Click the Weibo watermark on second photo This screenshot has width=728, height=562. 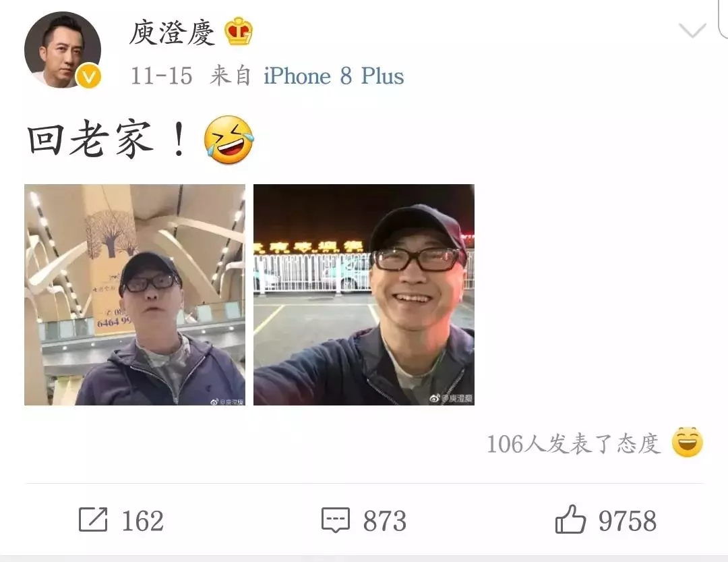tap(451, 398)
